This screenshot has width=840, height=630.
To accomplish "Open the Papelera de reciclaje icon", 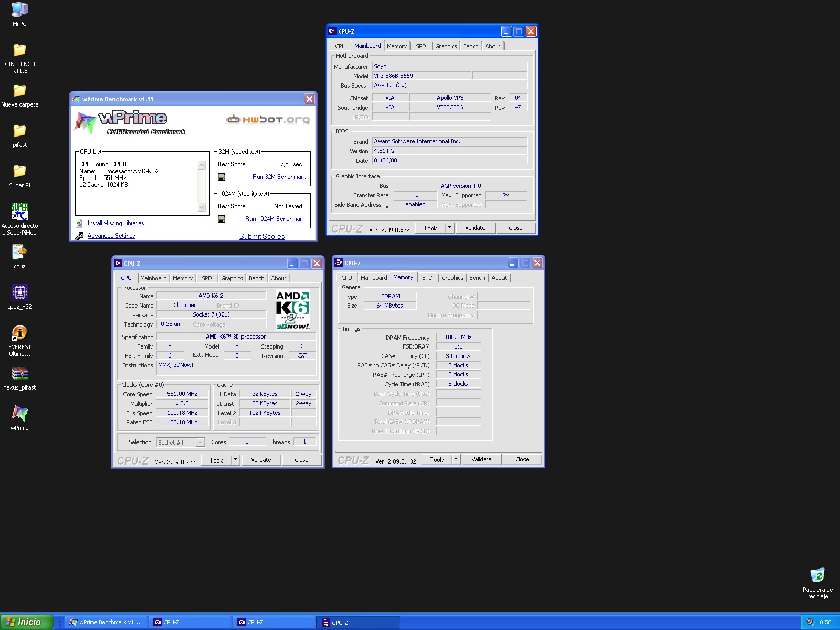I will 817,575.
